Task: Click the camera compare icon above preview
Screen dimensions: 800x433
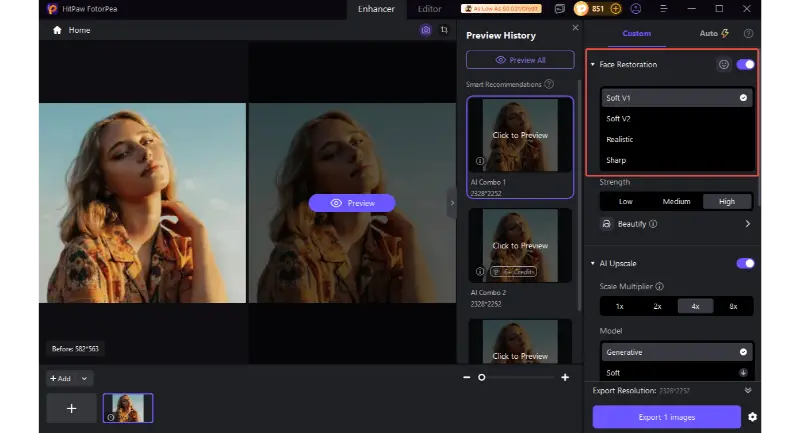Action: (x=426, y=30)
